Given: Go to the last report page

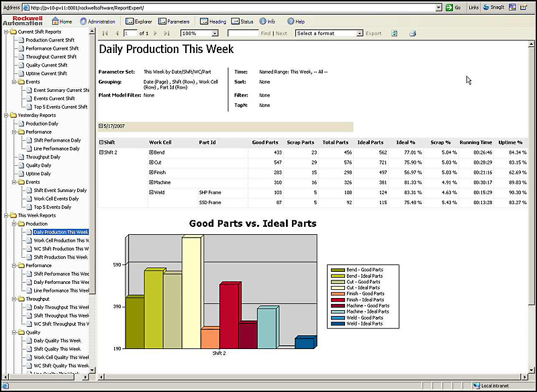Looking at the screenshot, I should (x=166, y=33).
